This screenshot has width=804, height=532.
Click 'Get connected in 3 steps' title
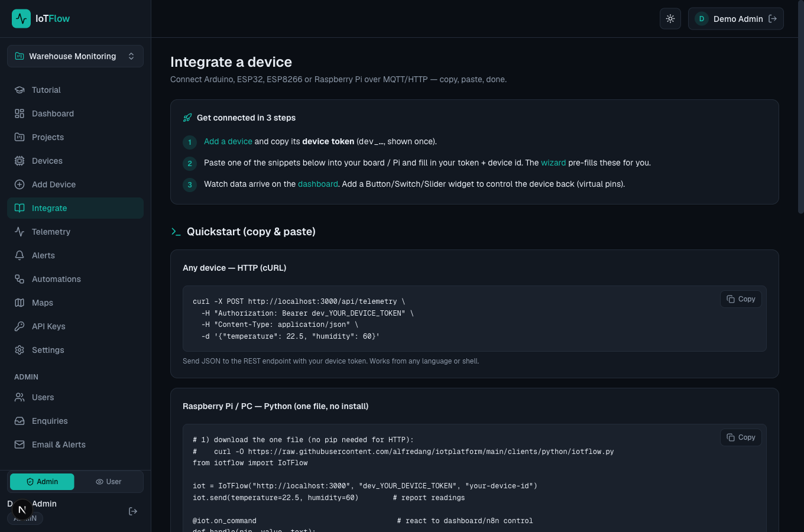(246, 118)
